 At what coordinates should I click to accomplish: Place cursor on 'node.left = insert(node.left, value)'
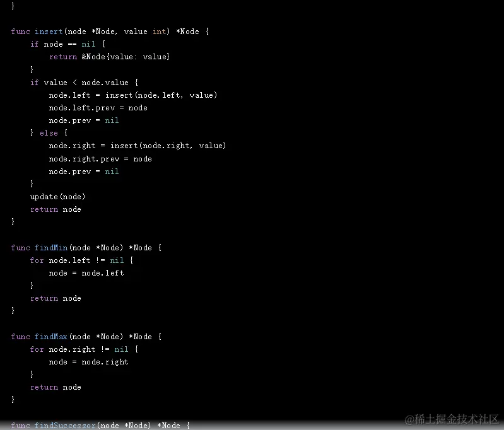pos(133,95)
